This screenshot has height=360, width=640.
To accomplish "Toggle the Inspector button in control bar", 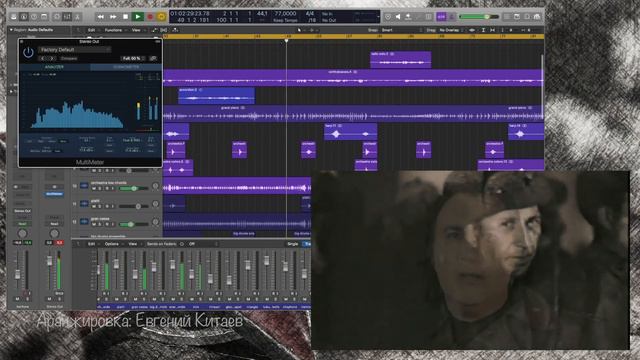I will click(24, 17).
